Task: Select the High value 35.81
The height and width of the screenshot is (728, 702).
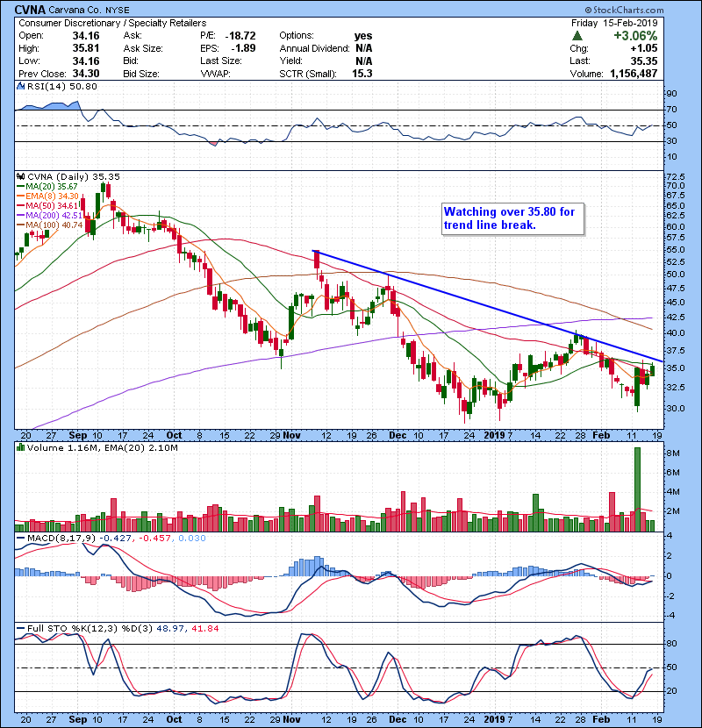Action: 86,48
